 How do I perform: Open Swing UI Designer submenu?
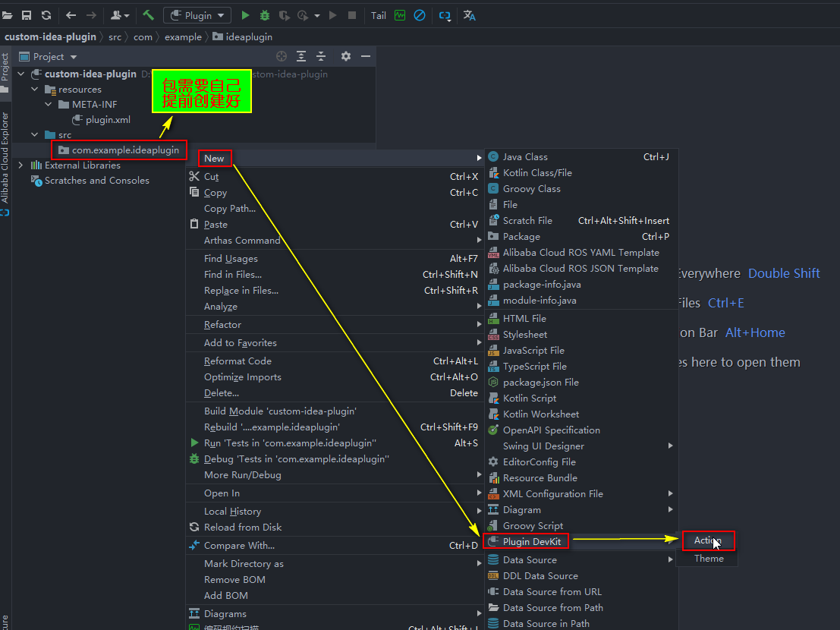pos(581,446)
